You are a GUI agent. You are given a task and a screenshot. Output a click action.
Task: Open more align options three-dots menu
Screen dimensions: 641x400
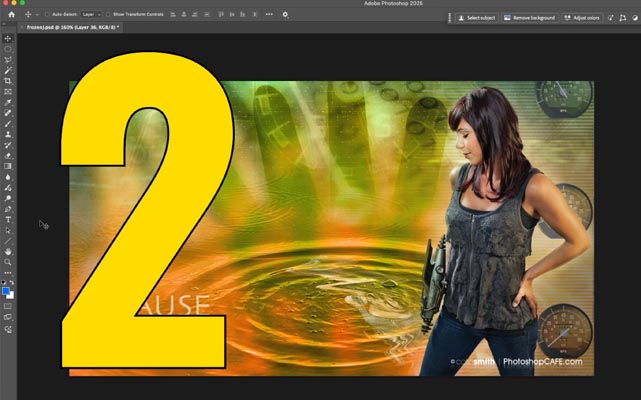(269, 14)
